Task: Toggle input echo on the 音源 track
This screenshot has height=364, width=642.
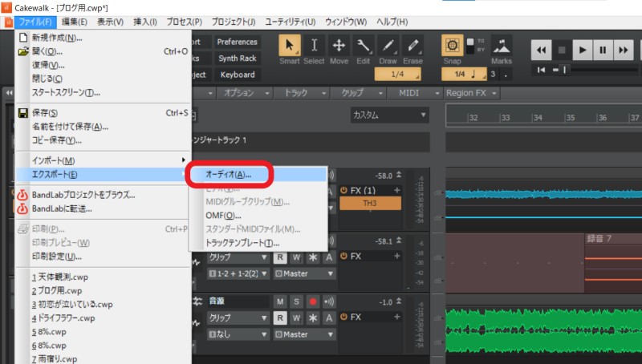Action: point(329,301)
